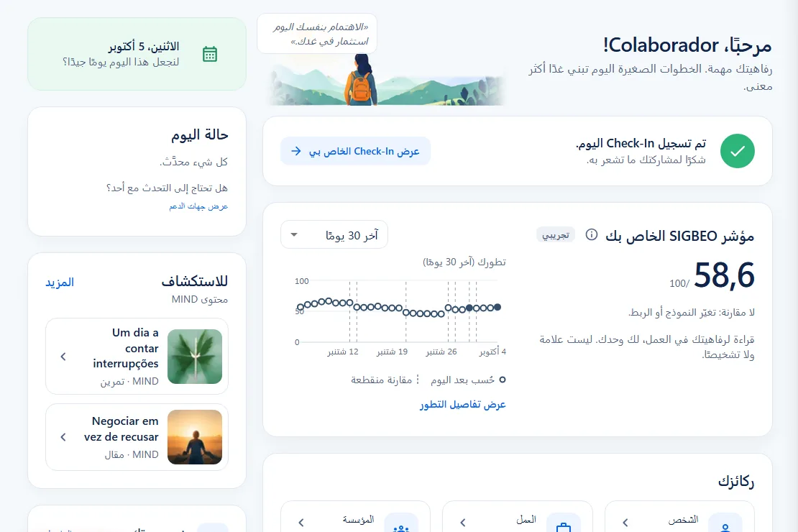Click the person icon on الشخص pillar
The width and height of the screenshot is (798, 532).
(725, 527)
